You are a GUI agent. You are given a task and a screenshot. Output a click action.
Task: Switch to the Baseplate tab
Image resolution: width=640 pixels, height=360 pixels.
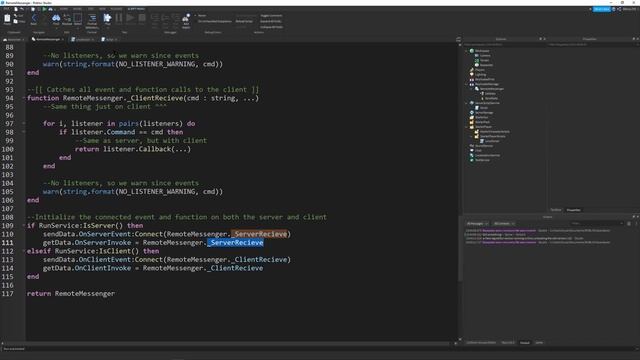(x=13, y=39)
